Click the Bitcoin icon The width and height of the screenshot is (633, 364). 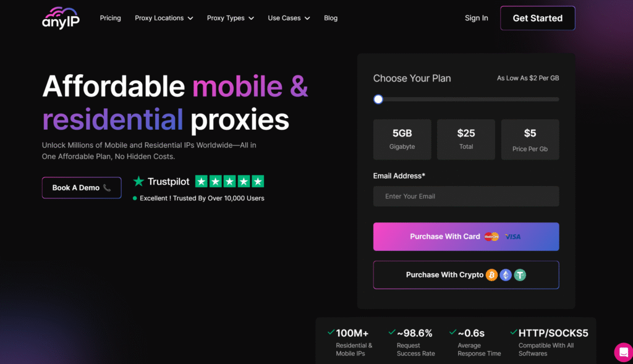(x=491, y=275)
